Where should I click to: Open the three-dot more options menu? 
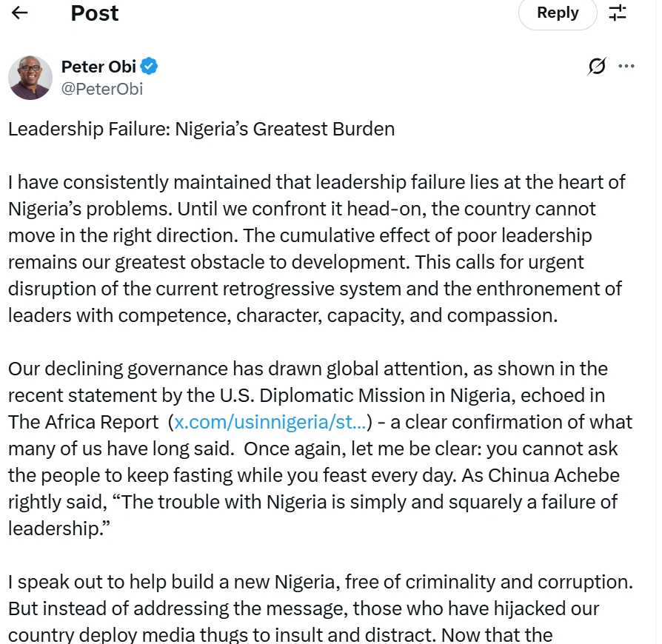coord(626,67)
